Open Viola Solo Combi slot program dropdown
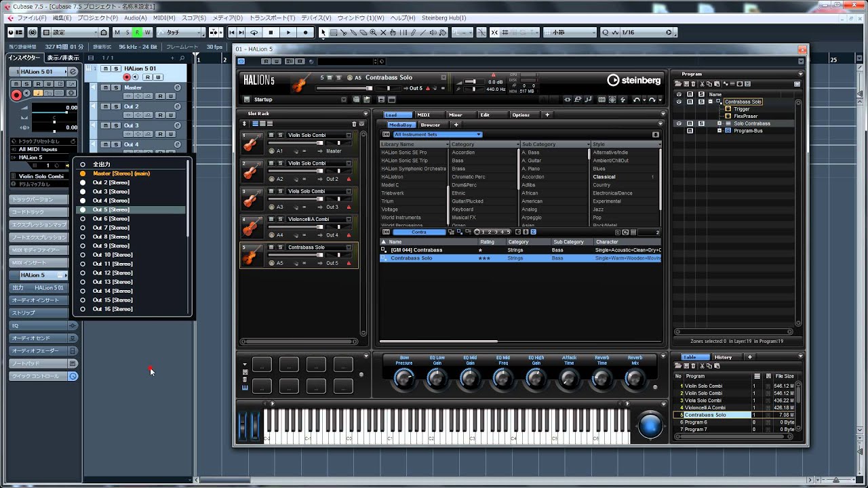The height and width of the screenshot is (488, 868). (349, 191)
